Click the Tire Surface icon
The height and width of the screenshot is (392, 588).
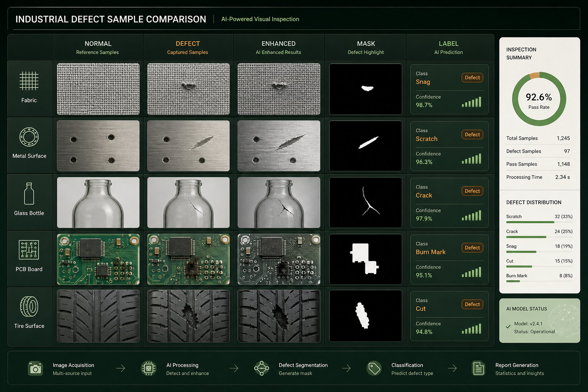point(29,306)
